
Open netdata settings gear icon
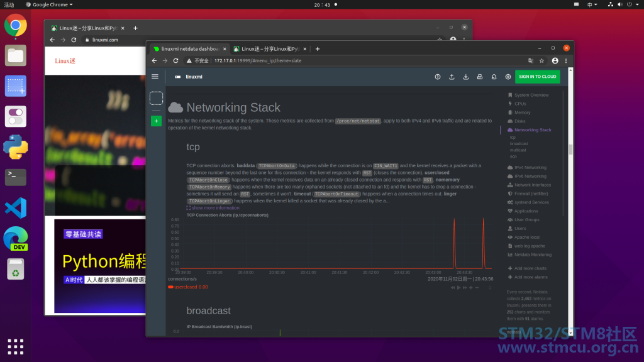[508, 77]
